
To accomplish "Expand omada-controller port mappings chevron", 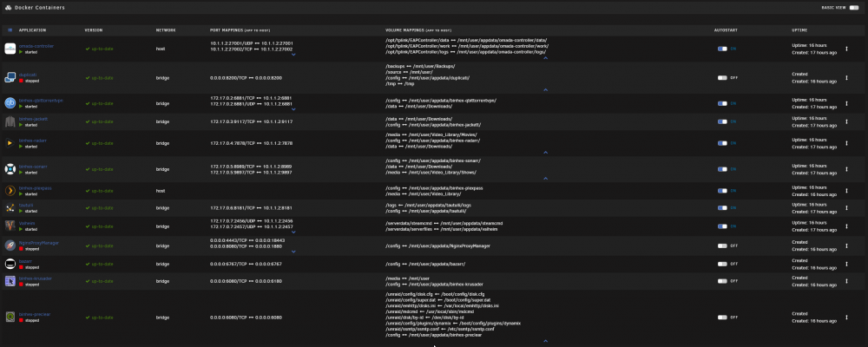I will [293, 55].
